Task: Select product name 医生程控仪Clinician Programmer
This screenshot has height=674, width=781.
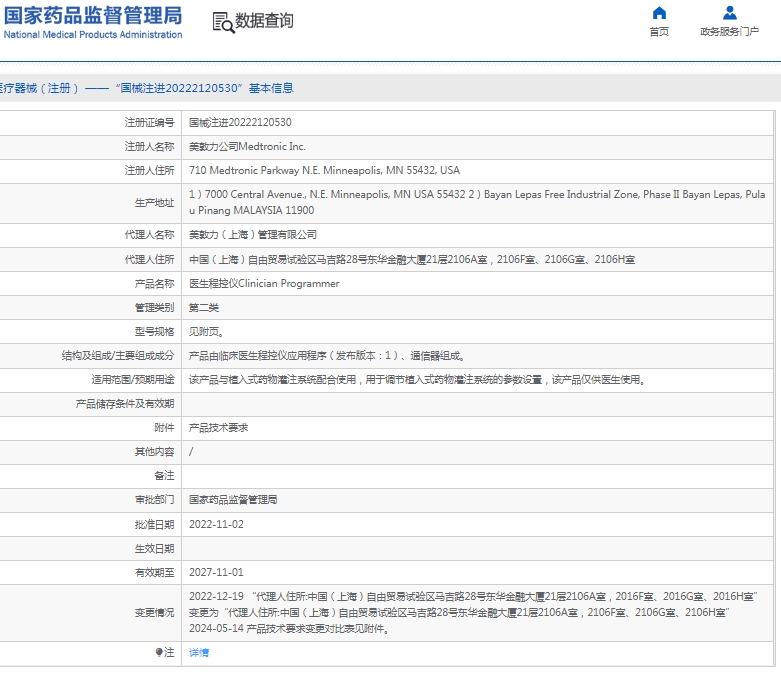Action: tap(264, 283)
